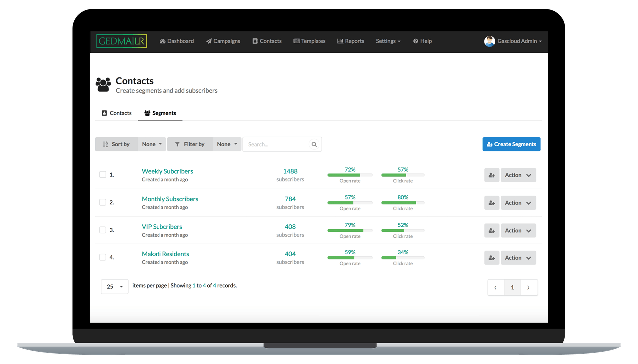Add subscriber to Monthly Subscribers via icon

pyautogui.click(x=492, y=203)
